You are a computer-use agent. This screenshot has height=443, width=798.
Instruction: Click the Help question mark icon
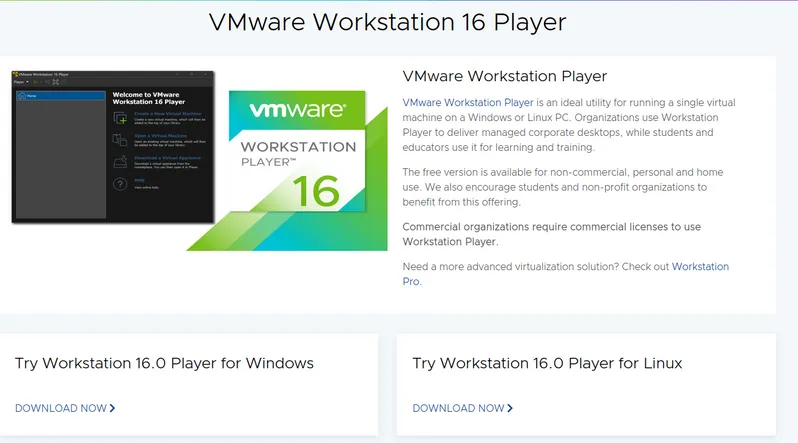tap(120, 184)
